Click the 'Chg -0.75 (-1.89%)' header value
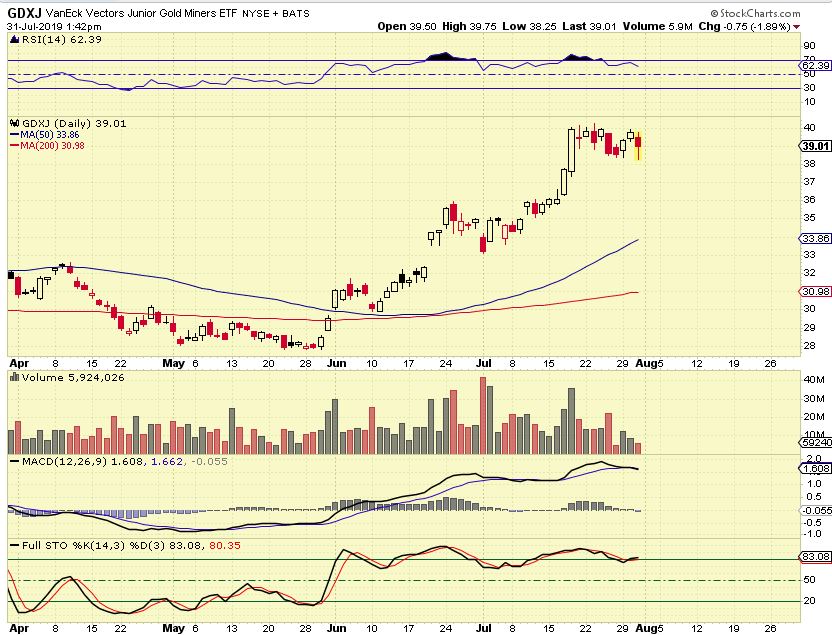Screen dimensions: 832x635 (x=744, y=27)
